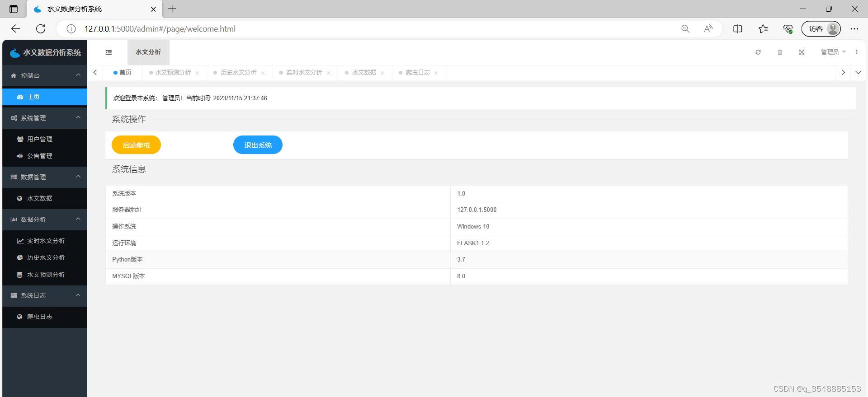Close the 水文数据分析系统 browser tab

coord(153,9)
